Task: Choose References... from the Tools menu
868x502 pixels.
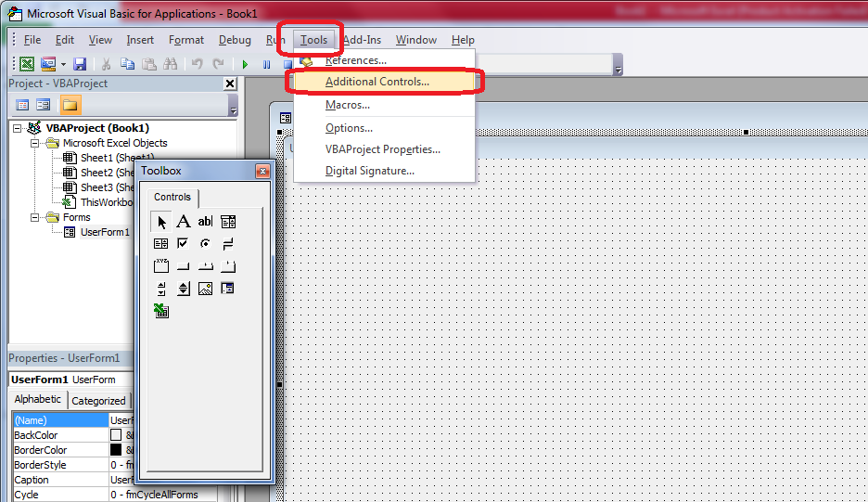Action: [384, 60]
